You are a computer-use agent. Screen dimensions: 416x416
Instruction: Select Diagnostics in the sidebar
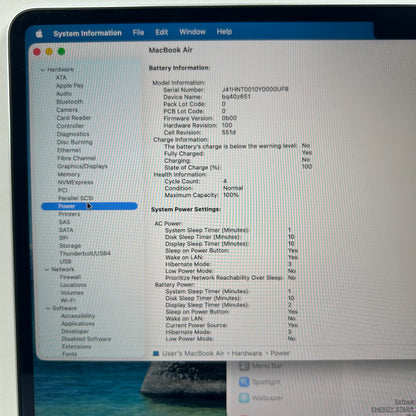tap(73, 134)
